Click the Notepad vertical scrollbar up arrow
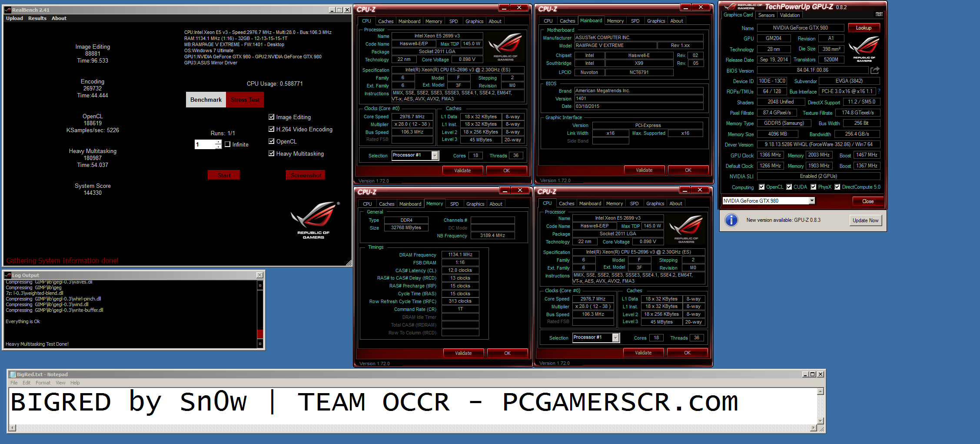 [x=821, y=391]
